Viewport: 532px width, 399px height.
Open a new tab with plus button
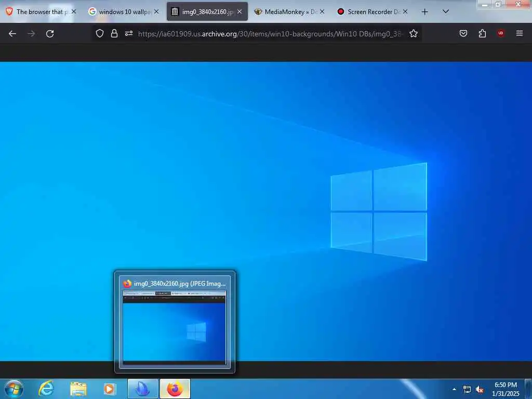tap(425, 12)
